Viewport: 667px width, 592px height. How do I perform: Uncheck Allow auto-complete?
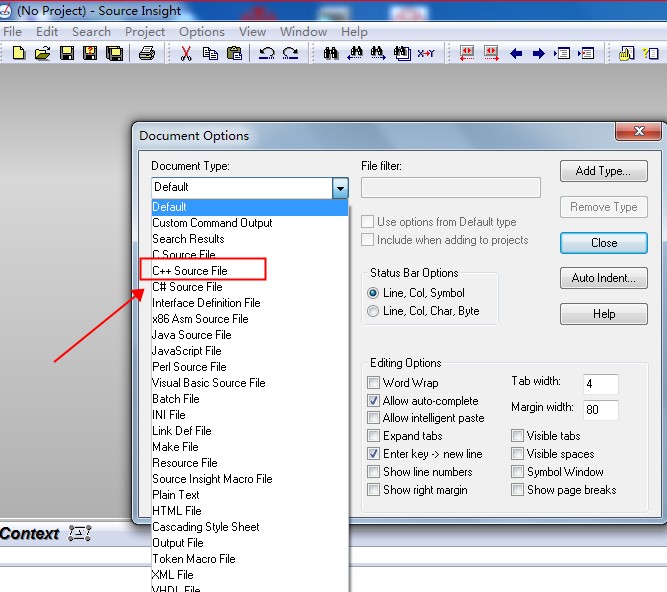click(373, 401)
